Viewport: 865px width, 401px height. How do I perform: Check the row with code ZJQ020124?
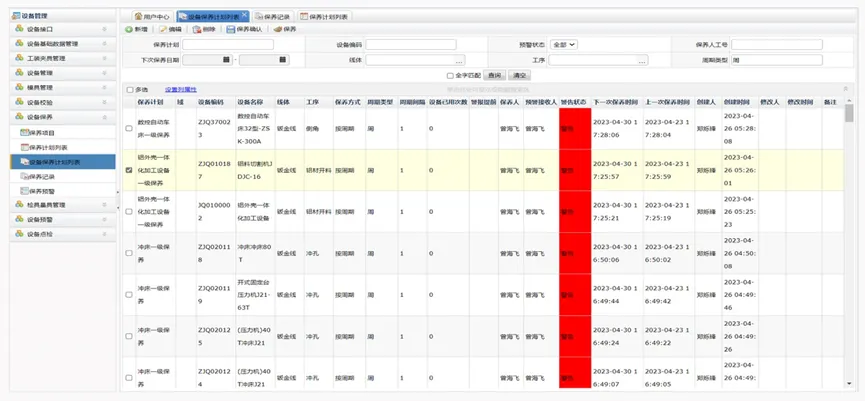point(129,378)
